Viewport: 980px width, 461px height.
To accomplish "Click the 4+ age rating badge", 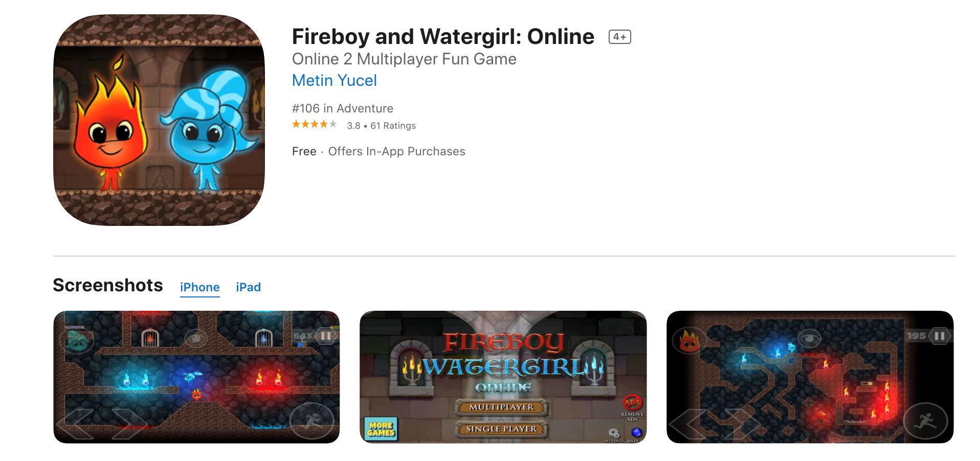I will [x=619, y=37].
